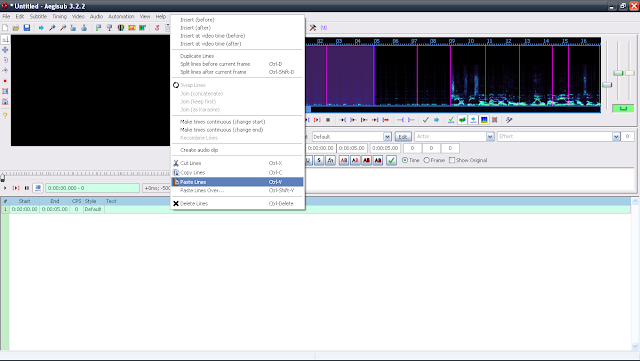Image resolution: width=640 pixels, height=361 pixels.
Task: Click the Save Subtitles floppy icon
Action: 27,28
